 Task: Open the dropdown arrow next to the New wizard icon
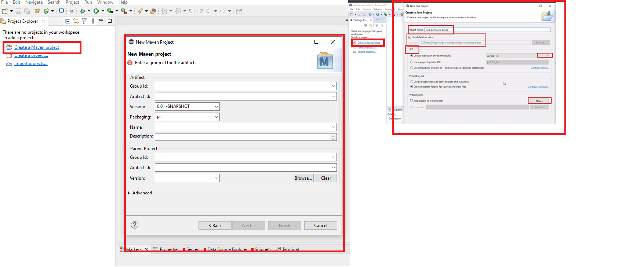point(11,11)
